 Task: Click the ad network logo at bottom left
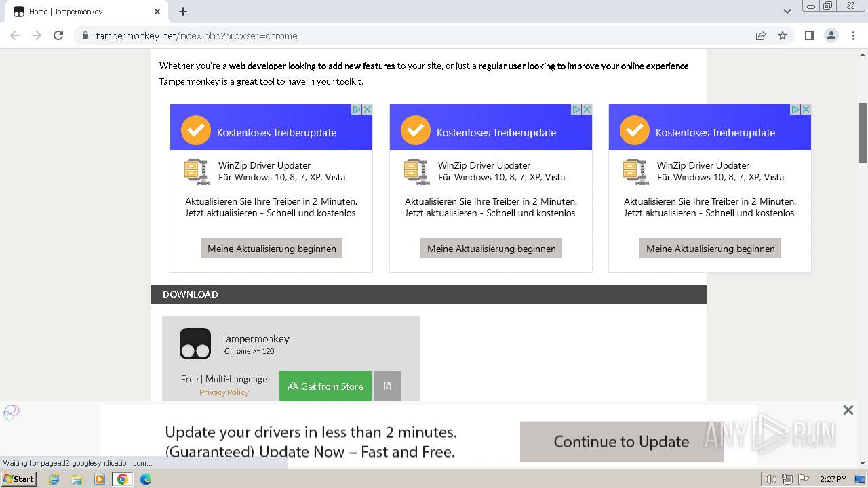pyautogui.click(x=12, y=412)
